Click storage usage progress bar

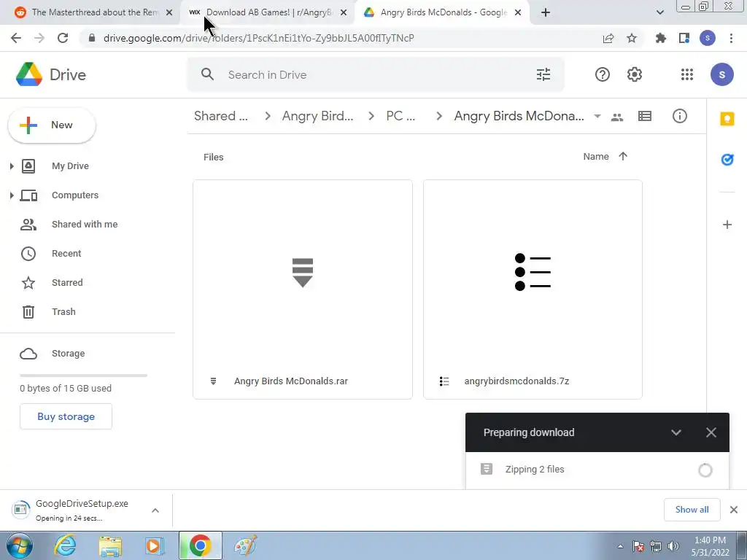click(83, 376)
